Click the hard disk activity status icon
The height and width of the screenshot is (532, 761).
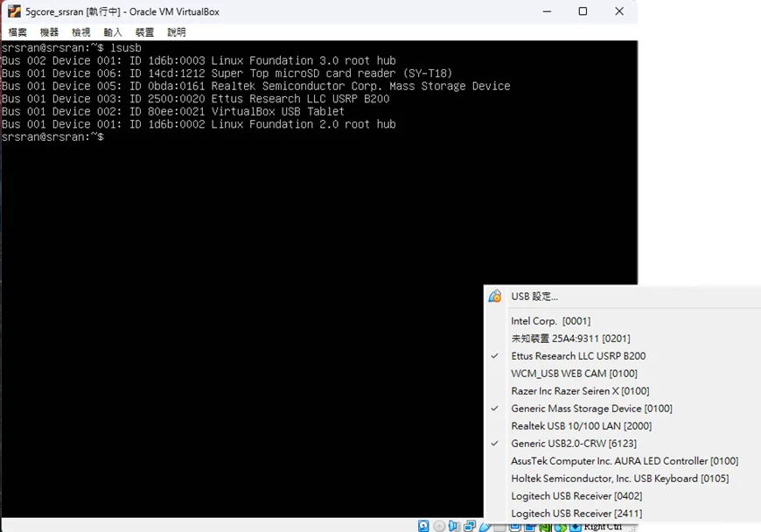pyautogui.click(x=423, y=526)
